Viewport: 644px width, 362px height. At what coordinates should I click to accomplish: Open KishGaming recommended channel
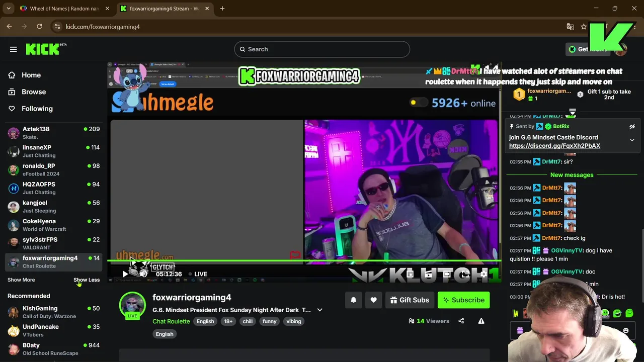(x=54, y=312)
